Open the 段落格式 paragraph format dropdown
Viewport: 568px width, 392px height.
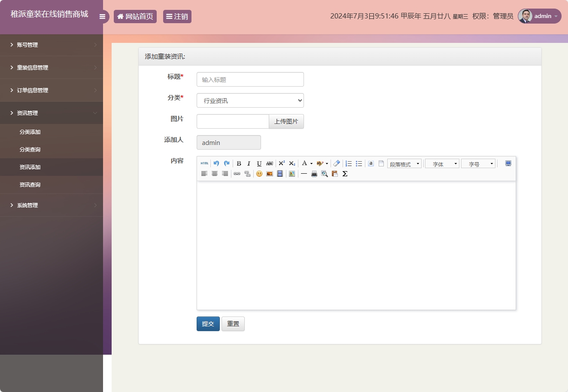[x=404, y=163]
